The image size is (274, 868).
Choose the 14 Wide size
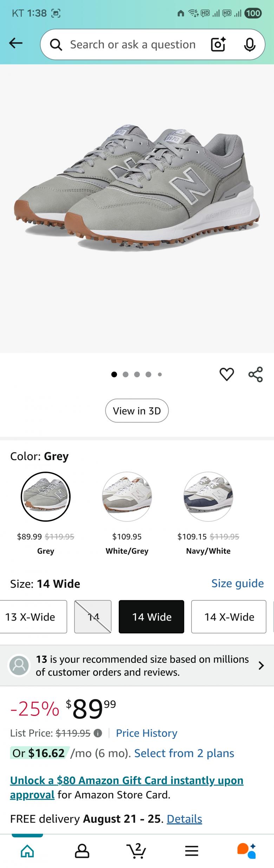tap(151, 617)
